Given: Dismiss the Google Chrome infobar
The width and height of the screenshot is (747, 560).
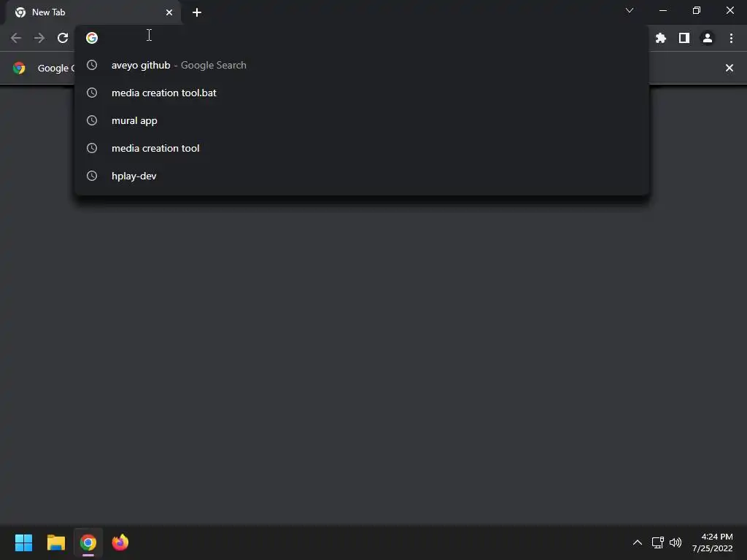Looking at the screenshot, I should click(x=729, y=68).
